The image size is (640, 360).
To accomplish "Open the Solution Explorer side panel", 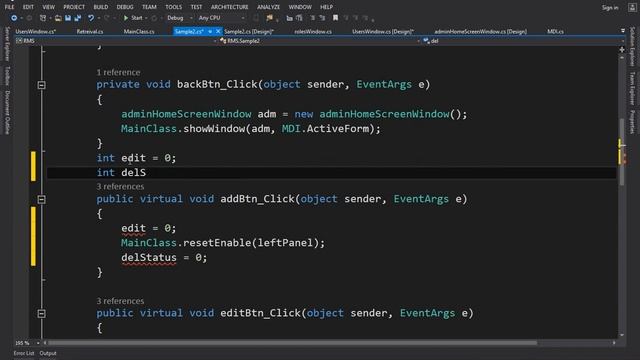I will tap(632, 47).
